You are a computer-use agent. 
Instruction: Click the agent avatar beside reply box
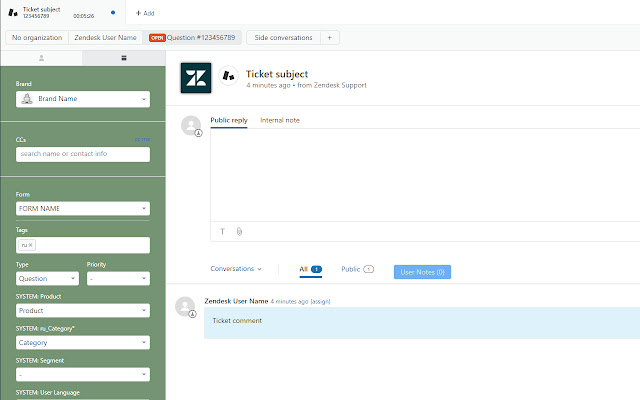pyautogui.click(x=191, y=126)
